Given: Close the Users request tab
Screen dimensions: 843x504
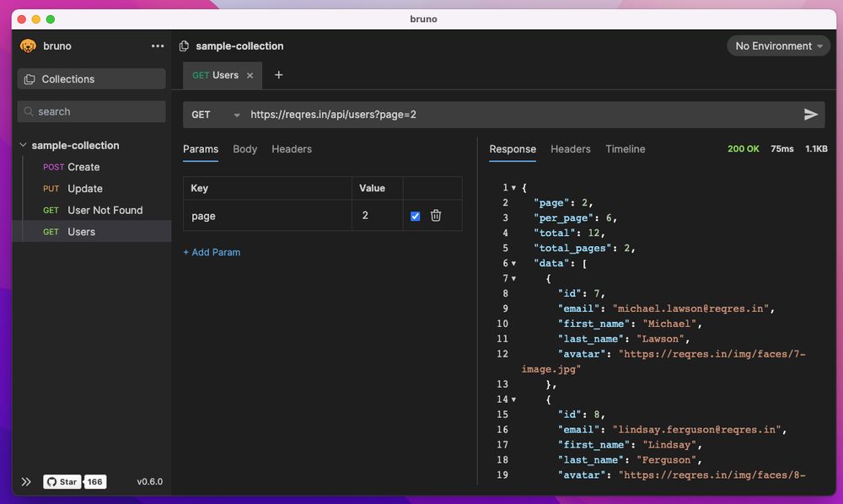Looking at the screenshot, I should pos(250,76).
